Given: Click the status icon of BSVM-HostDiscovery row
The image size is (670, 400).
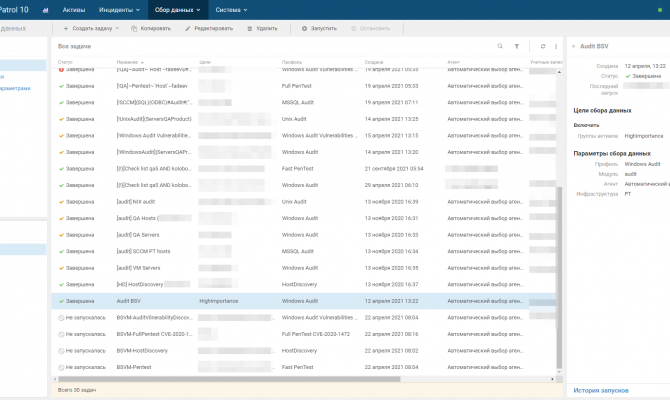Looking at the screenshot, I should point(61,351).
